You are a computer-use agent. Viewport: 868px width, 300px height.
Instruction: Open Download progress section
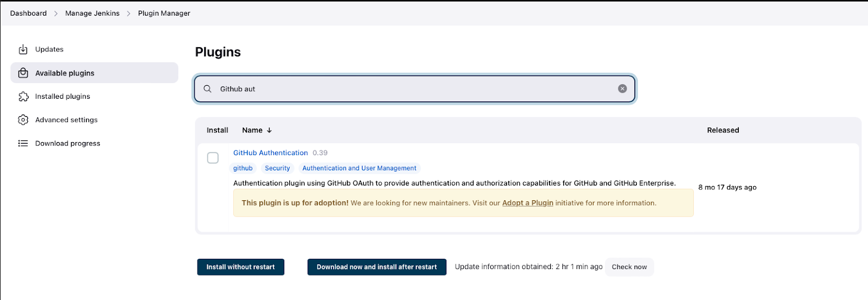click(94, 143)
